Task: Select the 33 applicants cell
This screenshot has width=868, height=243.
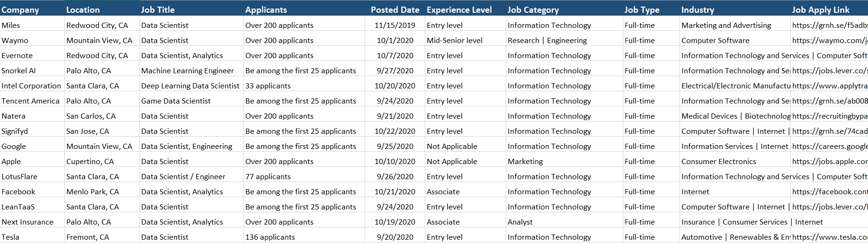Action: pos(304,86)
